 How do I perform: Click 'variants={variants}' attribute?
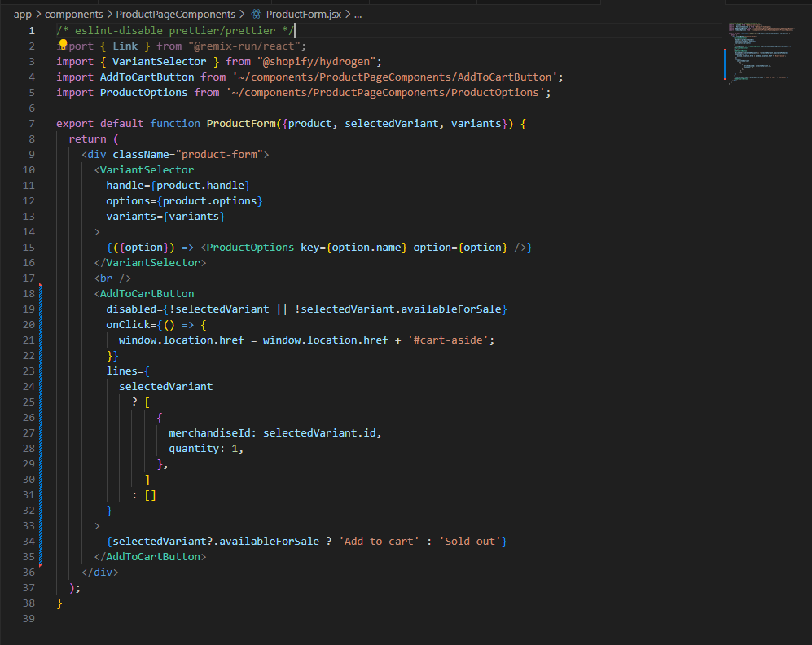pos(165,217)
